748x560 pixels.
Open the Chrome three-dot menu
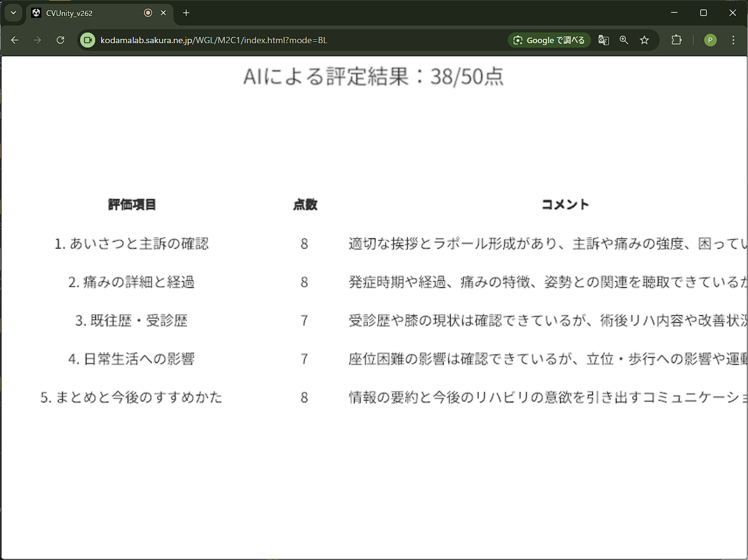733,40
